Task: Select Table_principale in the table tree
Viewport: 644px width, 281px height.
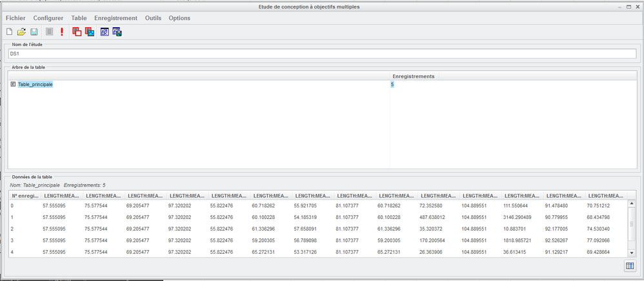Action: click(x=35, y=84)
